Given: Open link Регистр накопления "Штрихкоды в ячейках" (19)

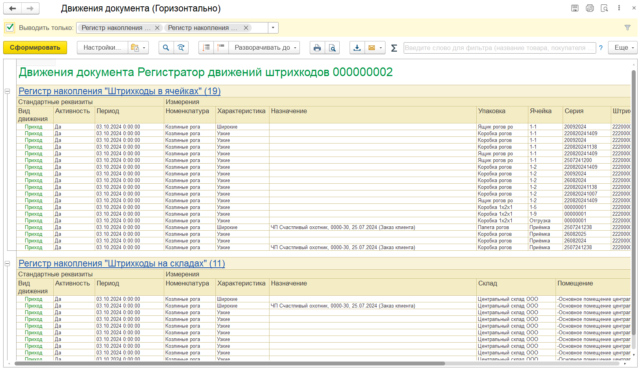Looking at the screenshot, I should pyautogui.click(x=120, y=91).
